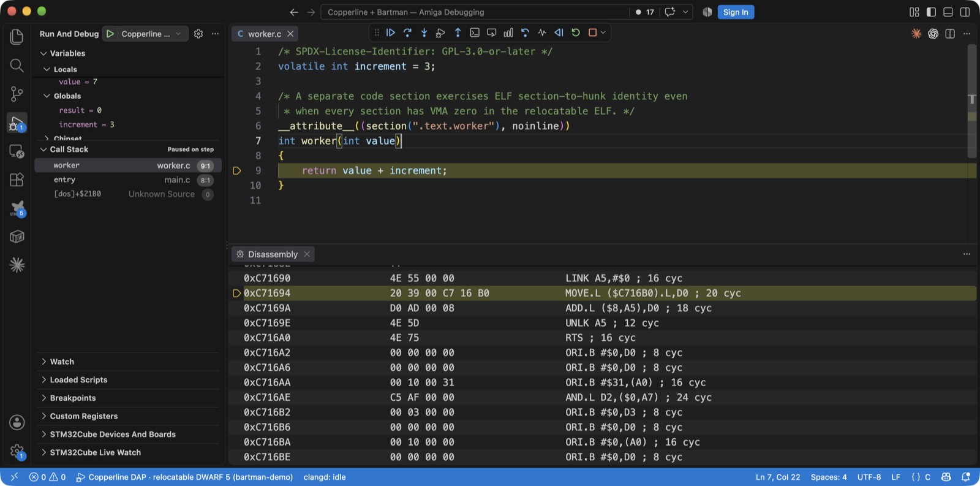Toggle the secondary side bar visibility

click(x=965, y=12)
